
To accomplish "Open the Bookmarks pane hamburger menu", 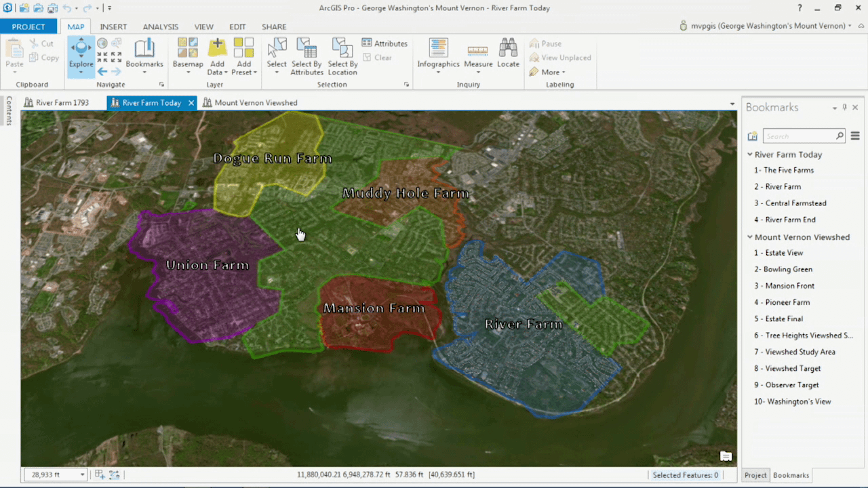I will (x=855, y=136).
